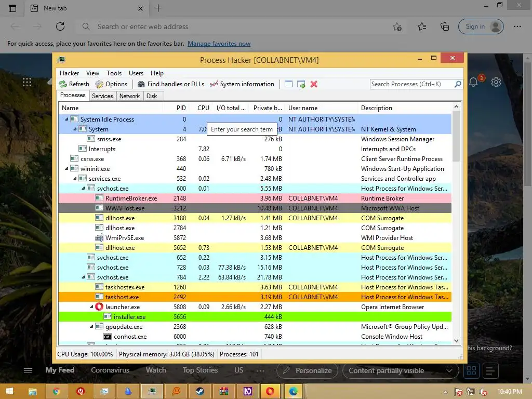532x399 pixels.
Task: Sort by the Name column header
Action: [x=111, y=108]
